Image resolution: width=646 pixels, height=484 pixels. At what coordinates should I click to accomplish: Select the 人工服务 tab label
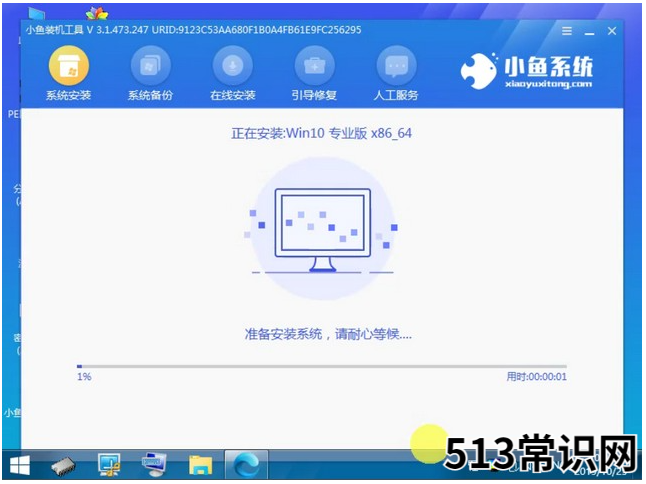[396, 96]
